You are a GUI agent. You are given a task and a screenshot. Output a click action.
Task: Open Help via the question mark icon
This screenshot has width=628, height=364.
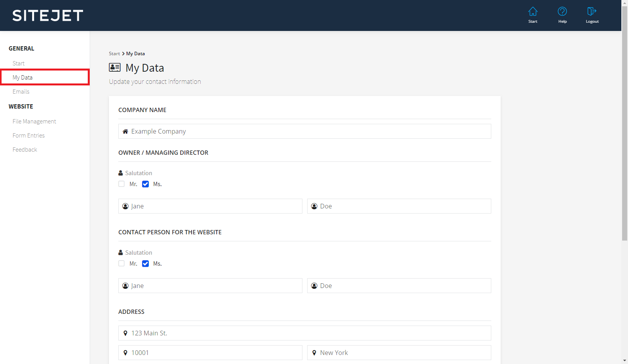point(562,12)
